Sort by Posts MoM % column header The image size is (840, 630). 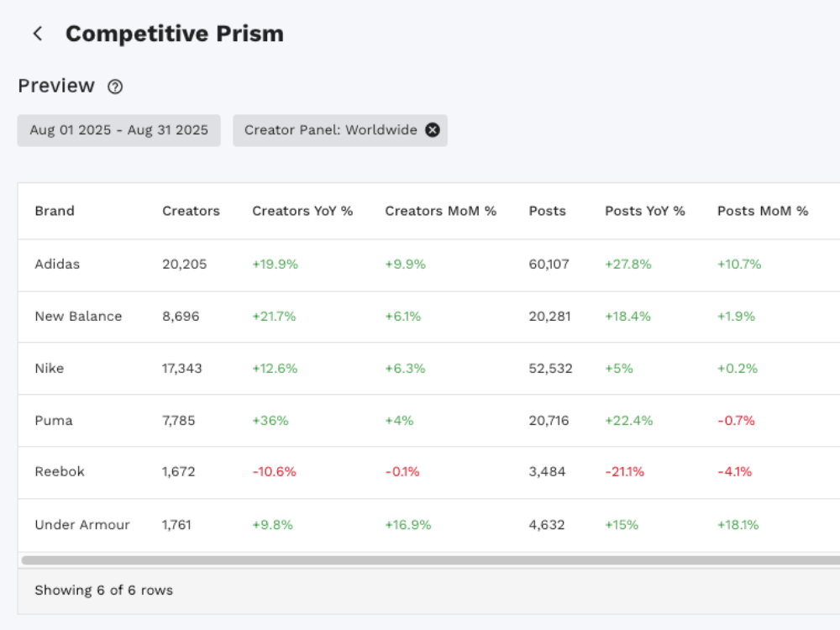(x=762, y=211)
